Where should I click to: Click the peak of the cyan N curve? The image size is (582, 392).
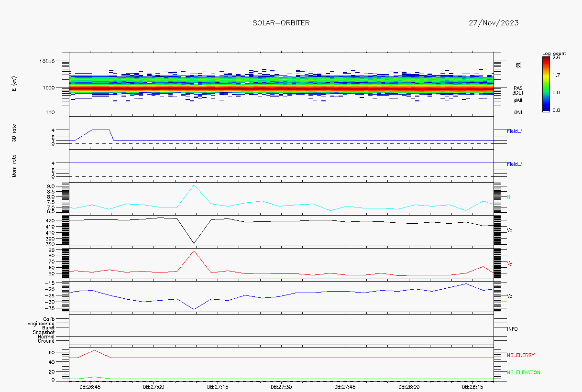[x=194, y=185]
